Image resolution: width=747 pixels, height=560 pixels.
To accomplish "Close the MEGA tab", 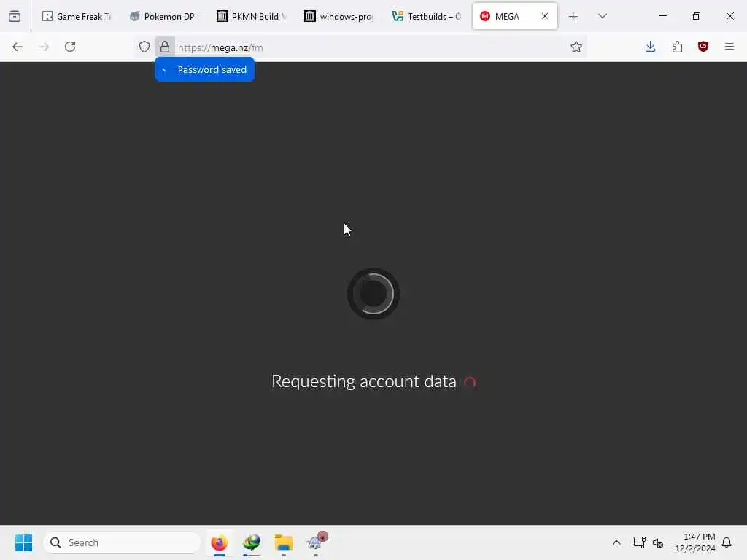I will (x=544, y=16).
